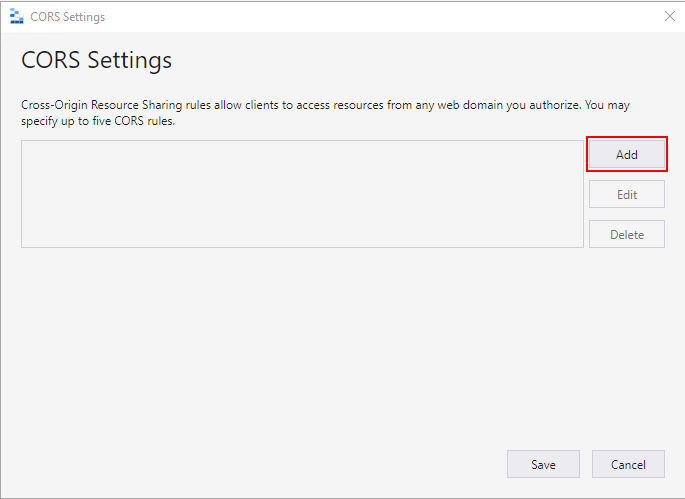
Task: Click the large CORS Settings heading
Action: pos(97,60)
